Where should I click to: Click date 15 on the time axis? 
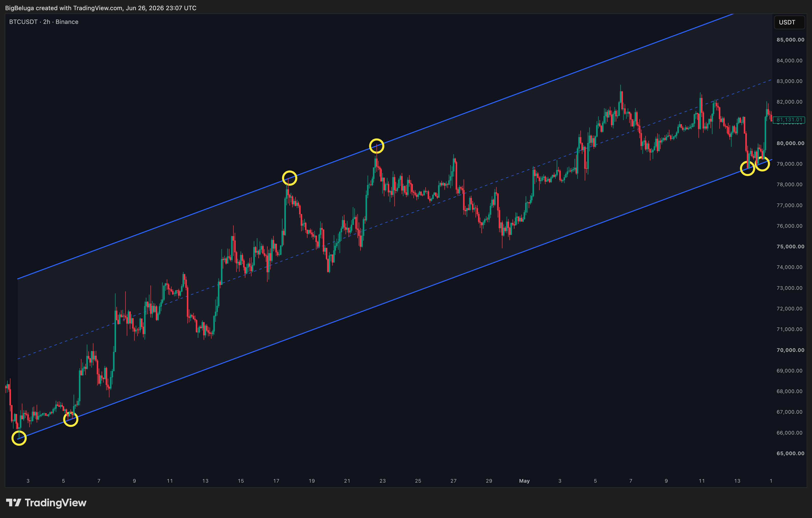[x=241, y=481]
